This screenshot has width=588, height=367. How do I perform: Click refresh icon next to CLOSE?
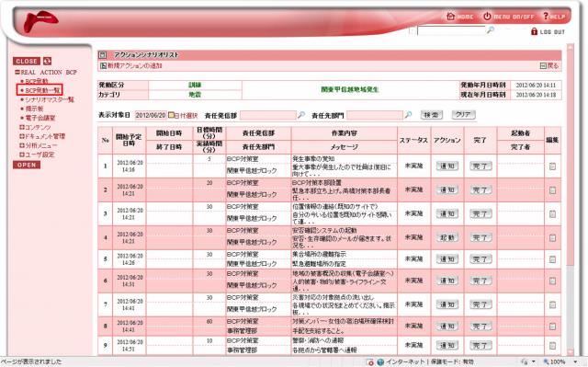47,61
